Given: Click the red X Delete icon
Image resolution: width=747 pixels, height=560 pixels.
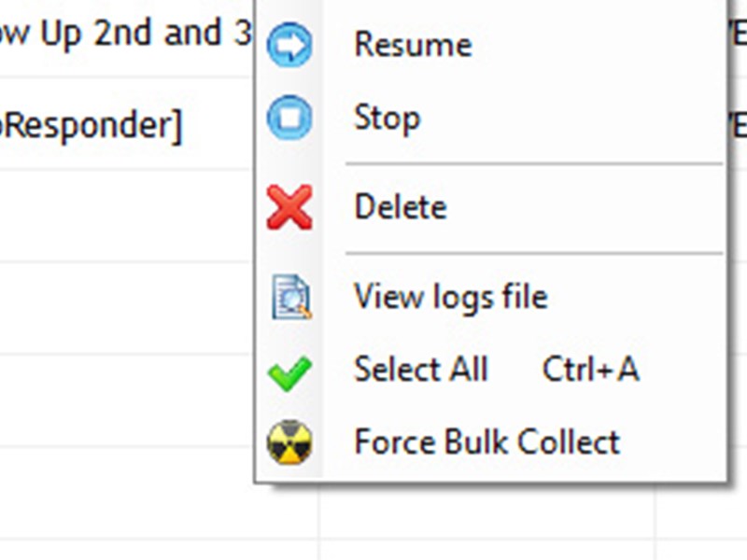Looking at the screenshot, I should [291, 205].
